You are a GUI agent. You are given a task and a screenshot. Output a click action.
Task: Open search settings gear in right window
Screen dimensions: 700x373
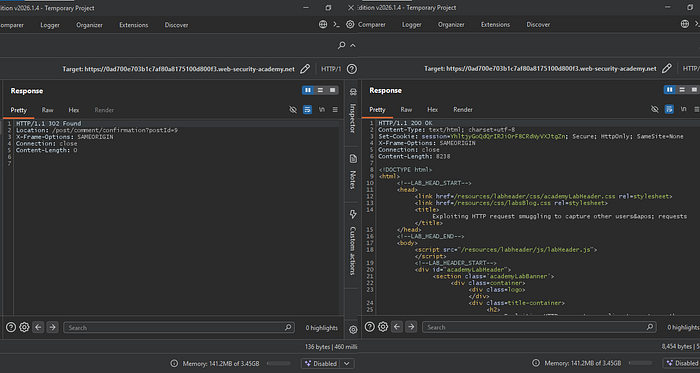(383, 327)
